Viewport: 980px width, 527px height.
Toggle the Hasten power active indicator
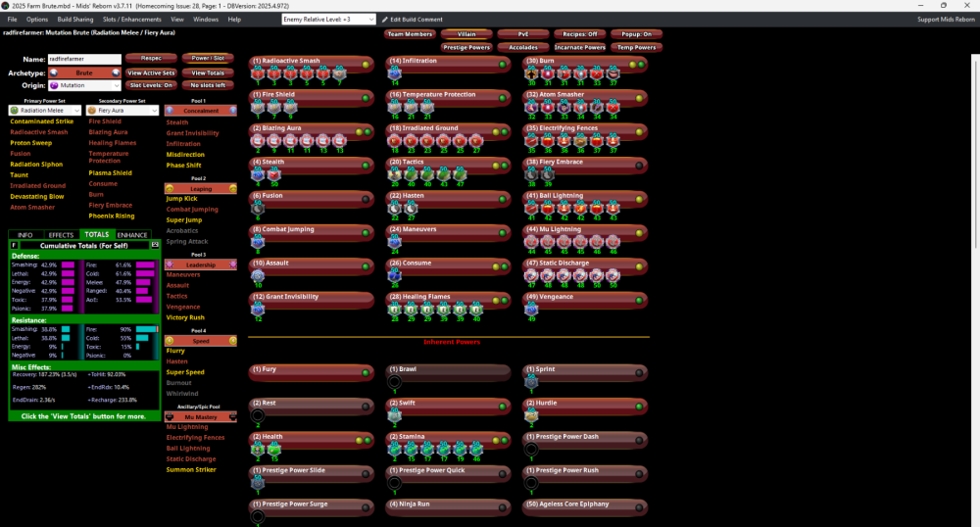coord(503,196)
